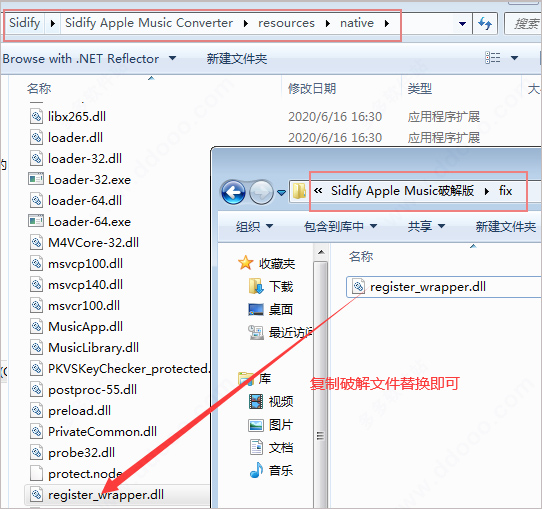Open the 组织 organize dropdown menu
Image resolution: width=542 pixels, height=509 pixels.
click(254, 226)
